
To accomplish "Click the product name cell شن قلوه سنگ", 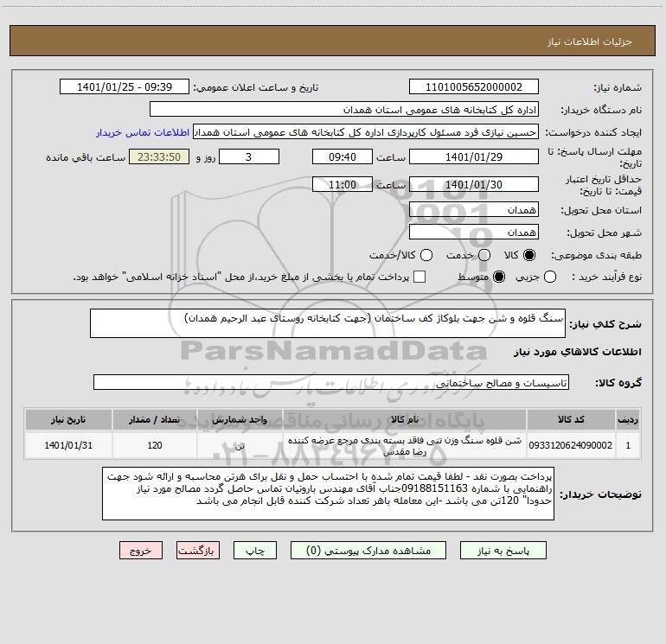I will [405, 445].
